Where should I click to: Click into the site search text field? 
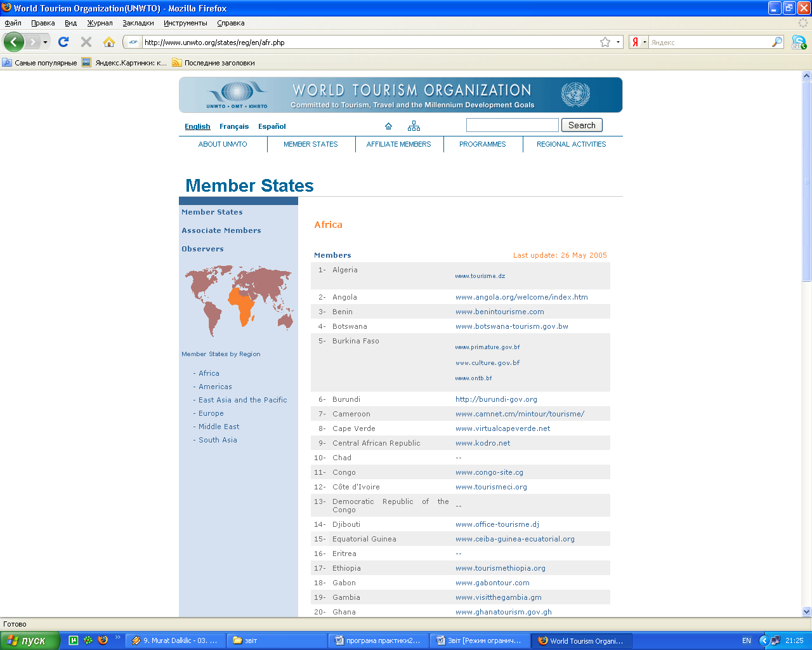(512, 125)
